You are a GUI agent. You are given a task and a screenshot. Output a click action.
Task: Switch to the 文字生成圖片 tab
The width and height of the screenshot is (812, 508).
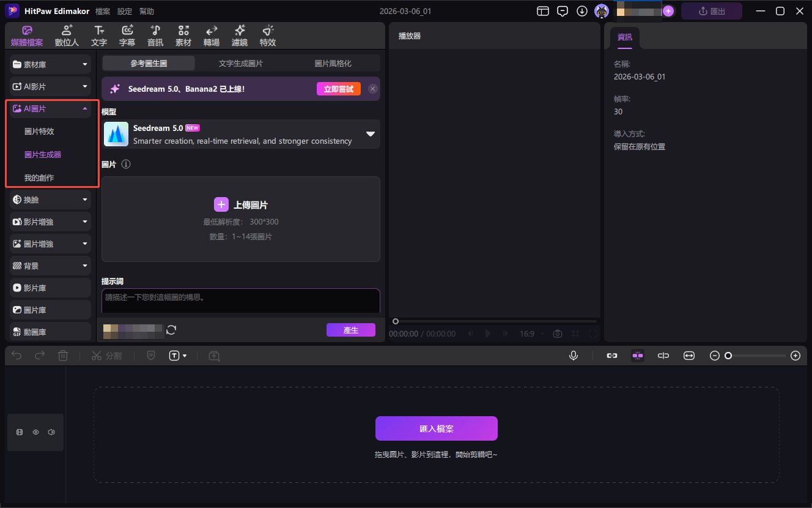coord(241,64)
